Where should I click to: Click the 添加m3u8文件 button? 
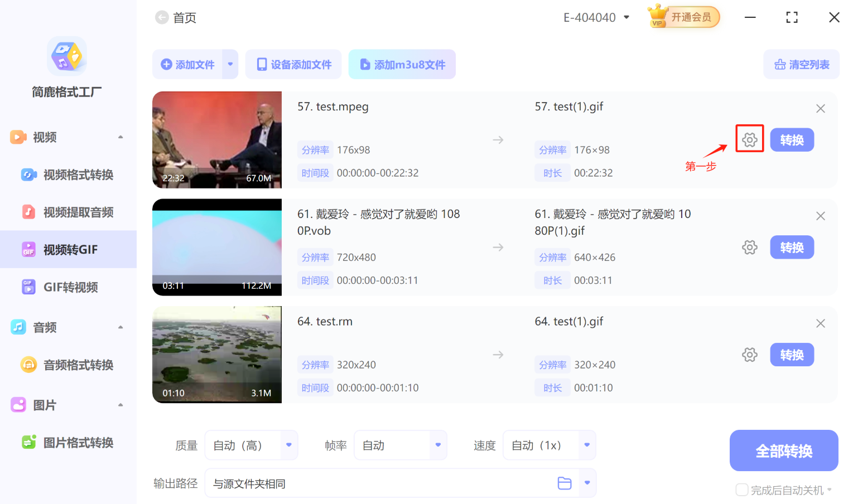(x=402, y=64)
